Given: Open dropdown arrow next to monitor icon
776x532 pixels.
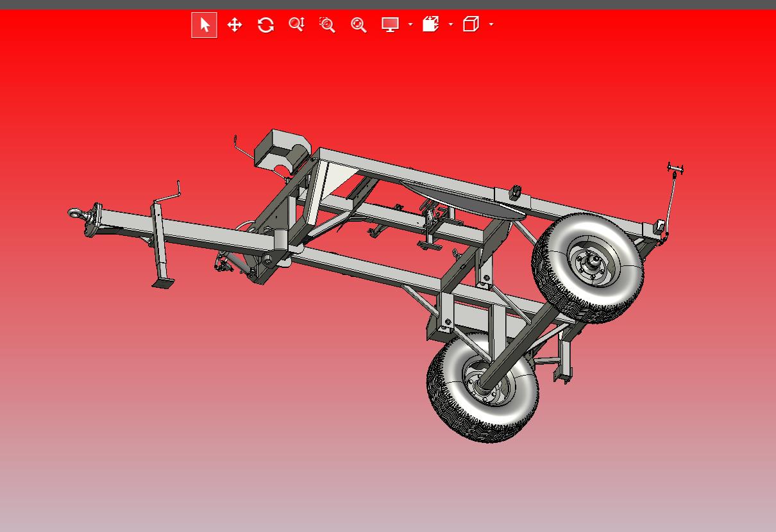Looking at the screenshot, I should tap(410, 24).
